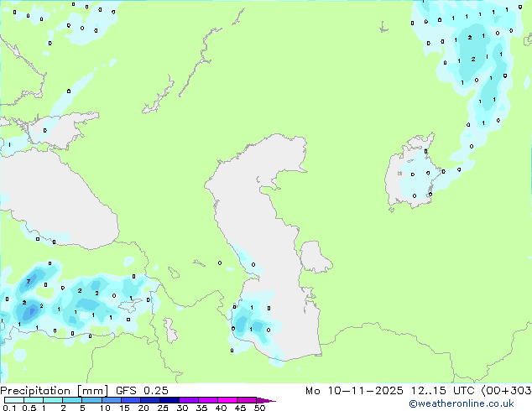Screen dimensions: 532x411
Task: Click the legend tick label '0.1'
Action: 9,408
